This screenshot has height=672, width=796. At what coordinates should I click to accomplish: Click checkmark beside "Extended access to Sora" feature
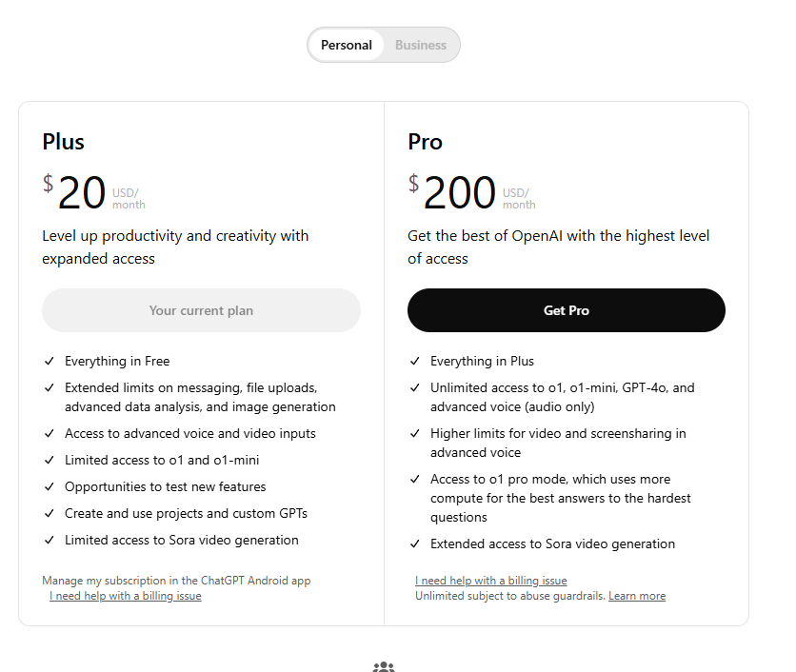pyautogui.click(x=414, y=544)
